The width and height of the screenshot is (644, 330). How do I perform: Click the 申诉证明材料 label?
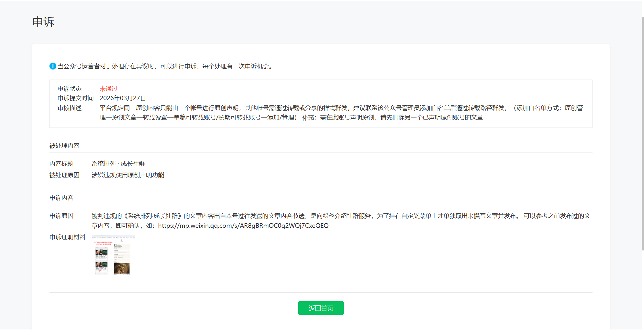[67, 237]
